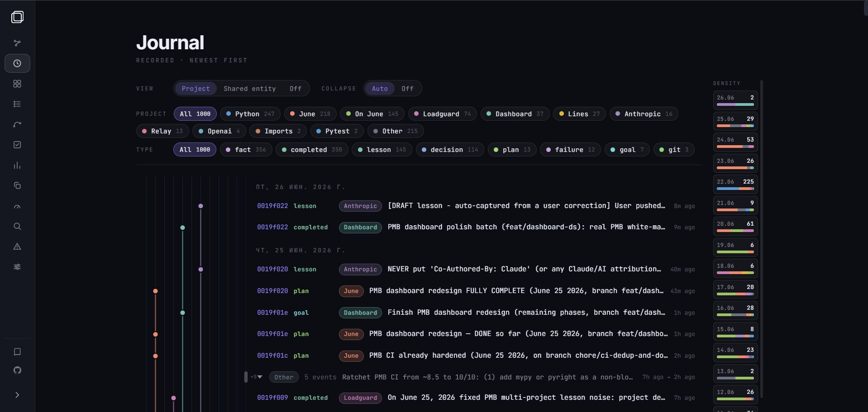Click the app logo in the sidebar
868x412 pixels.
(x=17, y=17)
